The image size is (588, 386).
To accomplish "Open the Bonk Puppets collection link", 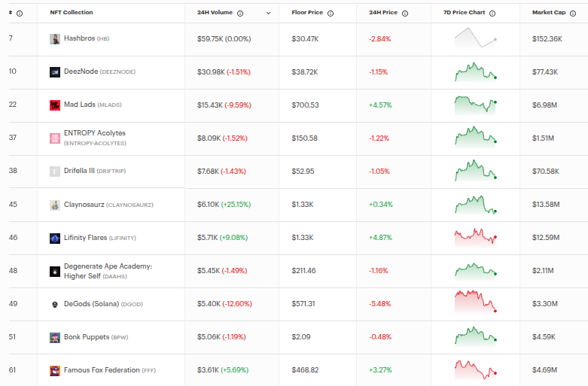I will (x=96, y=337).
